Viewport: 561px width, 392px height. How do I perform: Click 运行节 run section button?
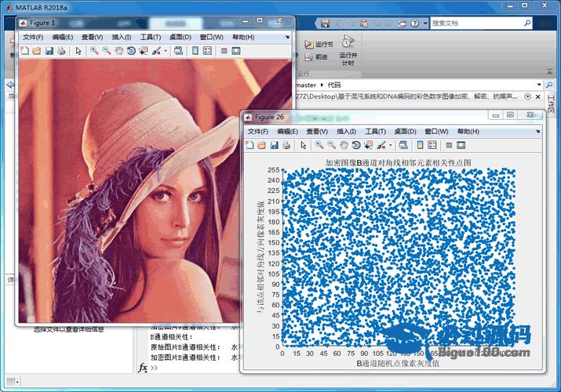[319, 45]
